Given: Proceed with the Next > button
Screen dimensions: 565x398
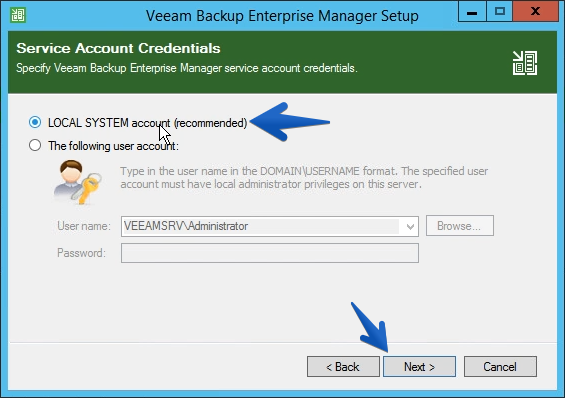Looking at the screenshot, I should 419,367.
